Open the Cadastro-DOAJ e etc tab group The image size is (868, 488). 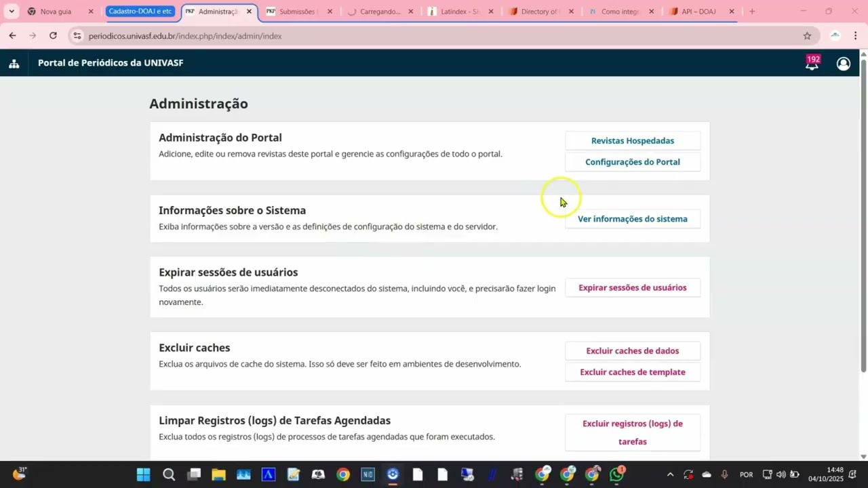(140, 12)
